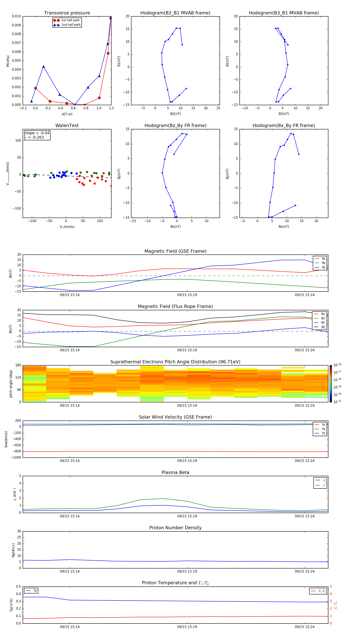The image size is (351, 644).
Task: Select the Te/Tp legend box
Action: 318,591
